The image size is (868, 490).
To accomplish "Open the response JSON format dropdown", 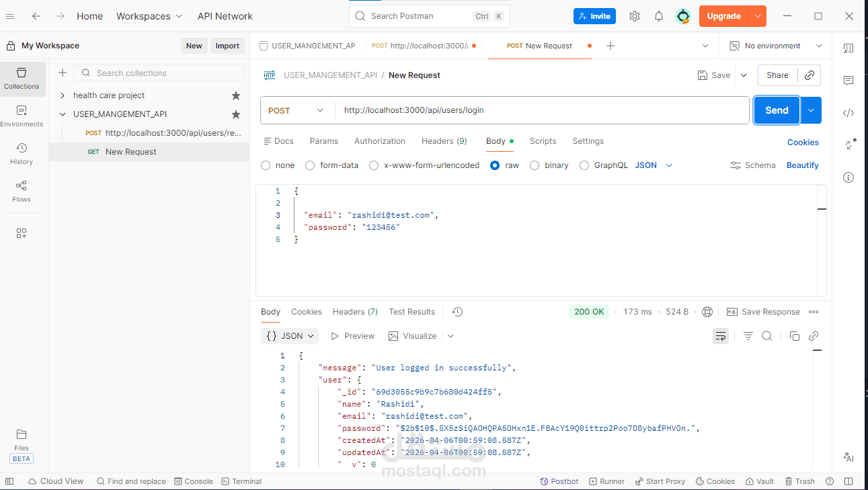I will coord(290,336).
